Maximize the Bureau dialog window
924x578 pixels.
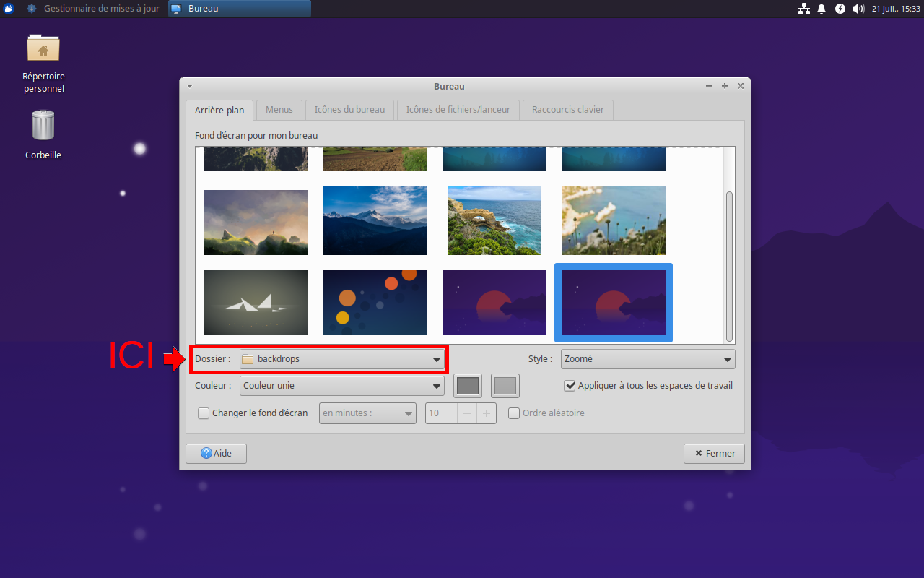click(x=725, y=86)
